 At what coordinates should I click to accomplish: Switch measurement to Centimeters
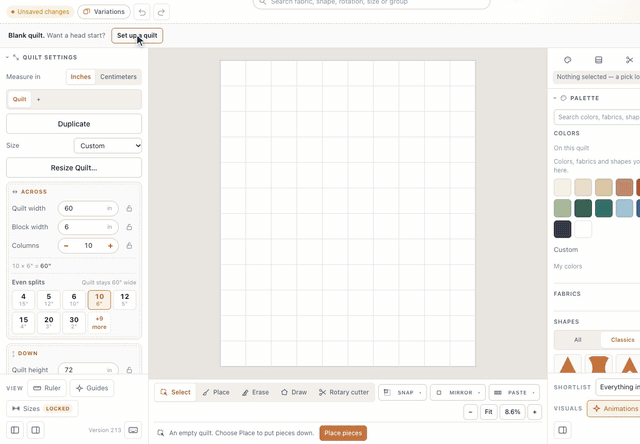[118, 77]
